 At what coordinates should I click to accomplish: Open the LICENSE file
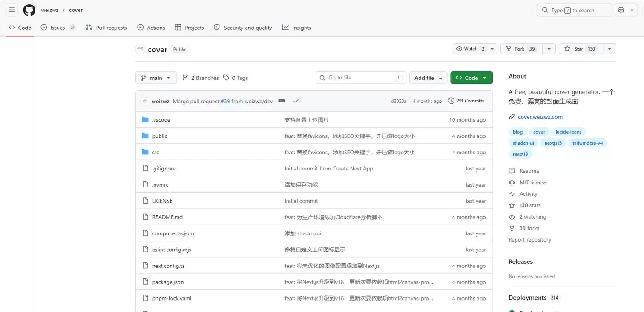click(162, 201)
